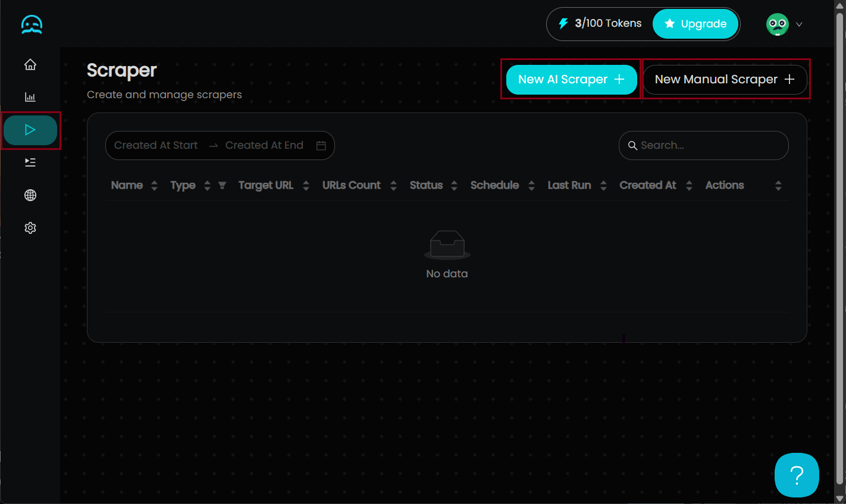Toggle sort order for Created At column

tap(688, 185)
